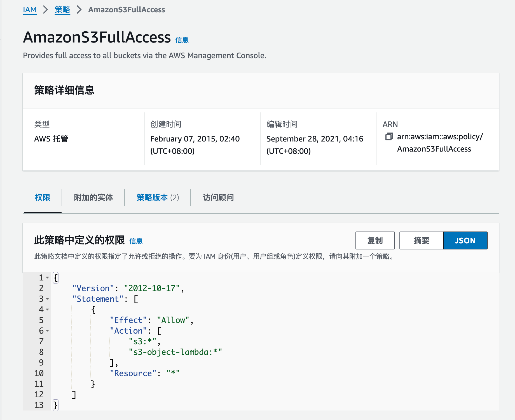Viewport: 515px width, 420px height.
Task: Go to IAM breadcrumb link
Action: [30, 10]
